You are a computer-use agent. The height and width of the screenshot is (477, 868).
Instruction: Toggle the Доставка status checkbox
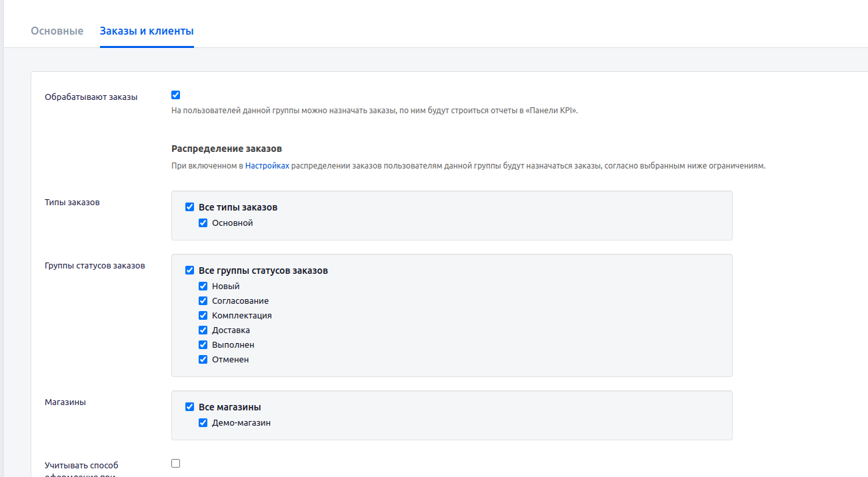coord(203,330)
